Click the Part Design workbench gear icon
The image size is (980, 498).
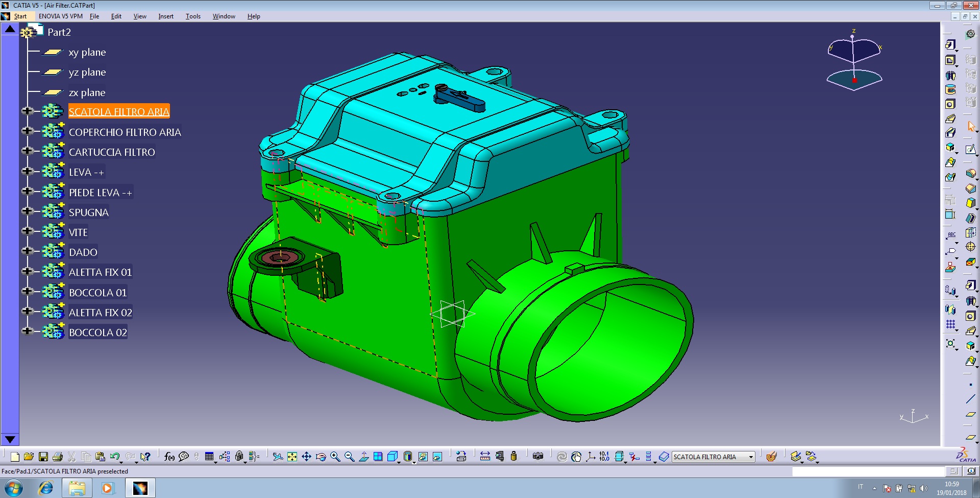pos(970,34)
